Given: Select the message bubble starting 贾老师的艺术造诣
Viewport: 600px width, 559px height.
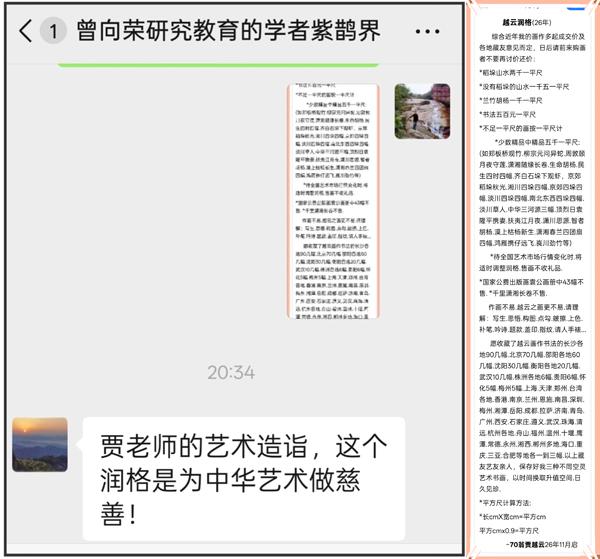Looking at the screenshot, I should (x=244, y=479).
